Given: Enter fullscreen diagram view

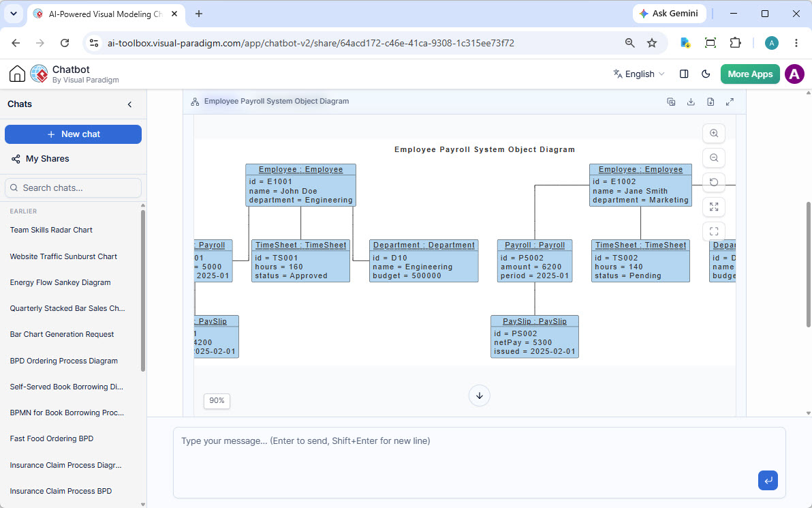Looking at the screenshot, I should [714, 231].
